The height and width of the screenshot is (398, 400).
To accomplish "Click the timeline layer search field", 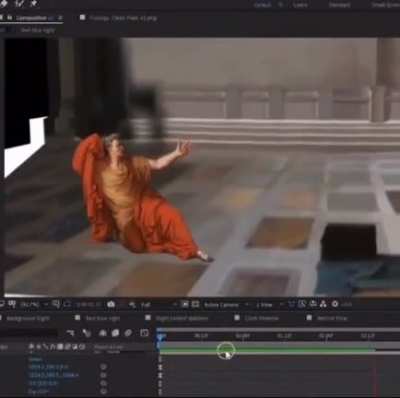I will click(x=29, y=333).
